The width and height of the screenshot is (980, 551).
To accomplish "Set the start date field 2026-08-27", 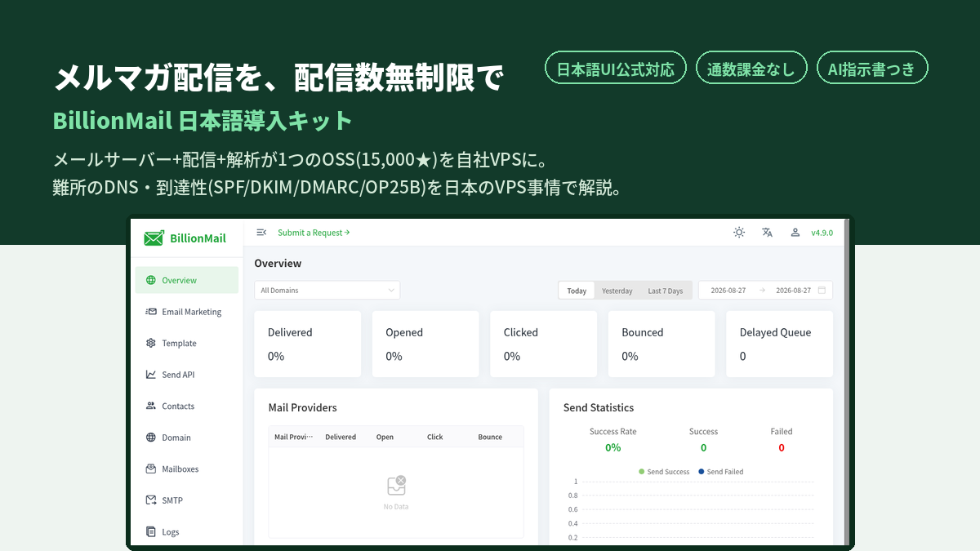I will 728,291.
